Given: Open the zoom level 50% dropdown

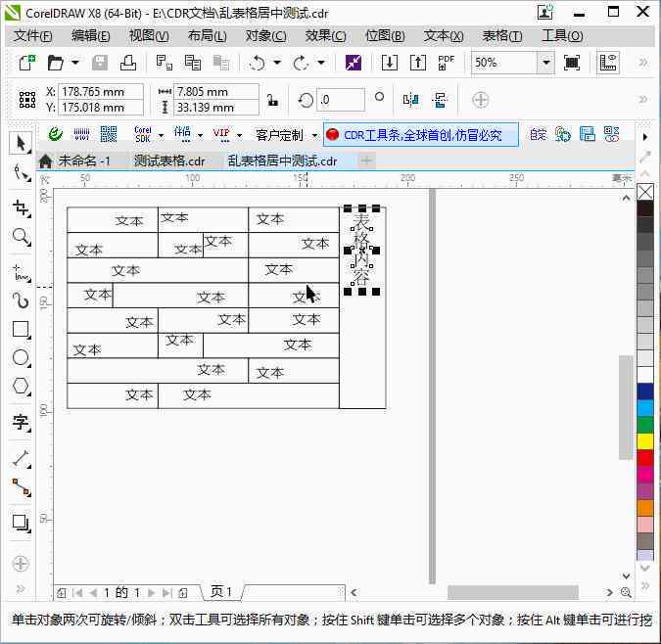Looking at the screenshot, I should [545, 63].
